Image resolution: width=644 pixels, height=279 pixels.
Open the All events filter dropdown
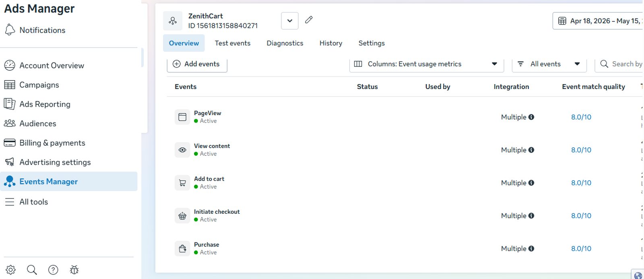[549, 64]
